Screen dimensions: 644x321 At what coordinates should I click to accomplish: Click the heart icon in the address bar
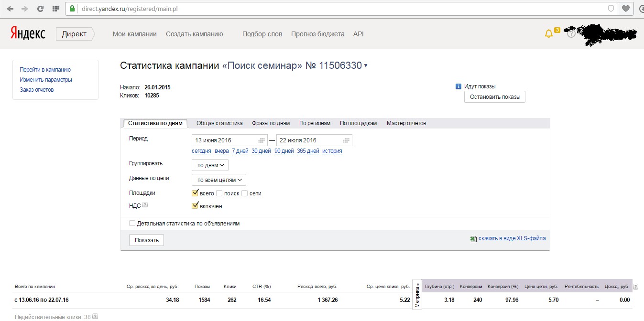click(x=625, y=9)
